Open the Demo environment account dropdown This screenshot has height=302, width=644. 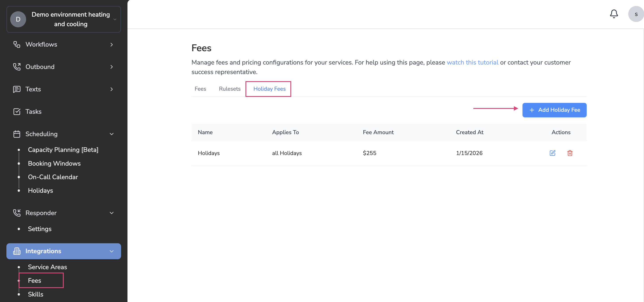point(64,19)
